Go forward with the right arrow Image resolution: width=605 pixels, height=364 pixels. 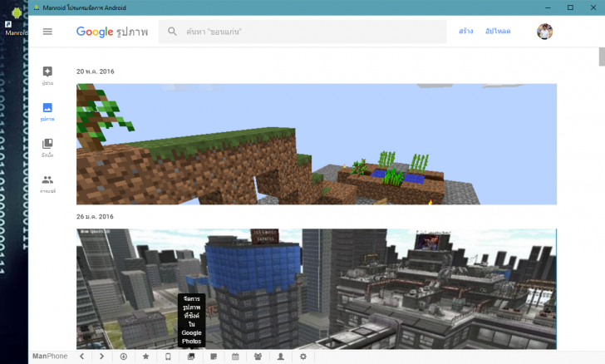coord(102,357)
